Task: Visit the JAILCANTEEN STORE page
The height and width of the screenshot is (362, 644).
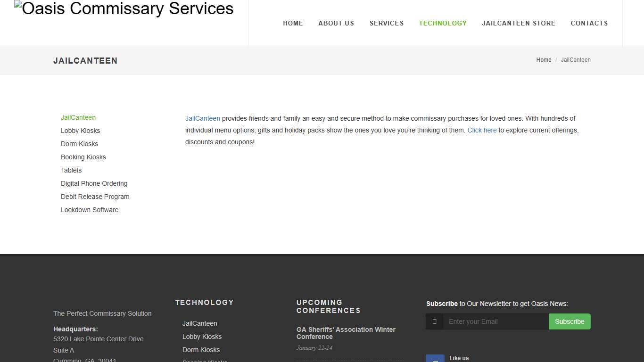Action: pos(519,23)
